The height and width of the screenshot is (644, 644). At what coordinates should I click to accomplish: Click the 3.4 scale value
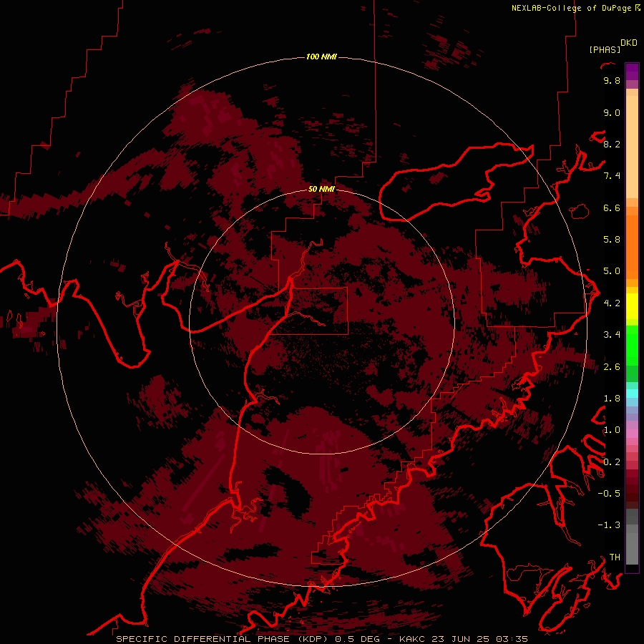pyautogui.click(x=612, y=335)
